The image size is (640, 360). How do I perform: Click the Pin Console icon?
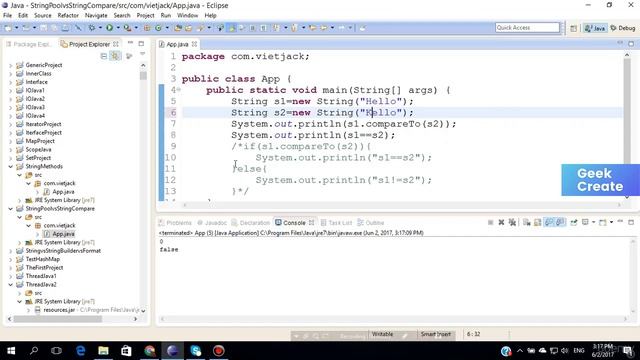click(574, 222)
